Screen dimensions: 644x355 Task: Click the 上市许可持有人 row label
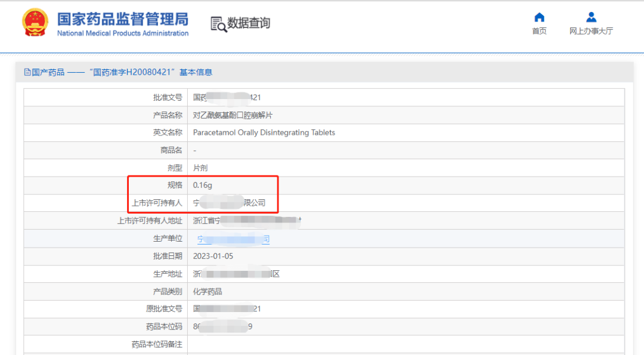(x=157, y=203)
